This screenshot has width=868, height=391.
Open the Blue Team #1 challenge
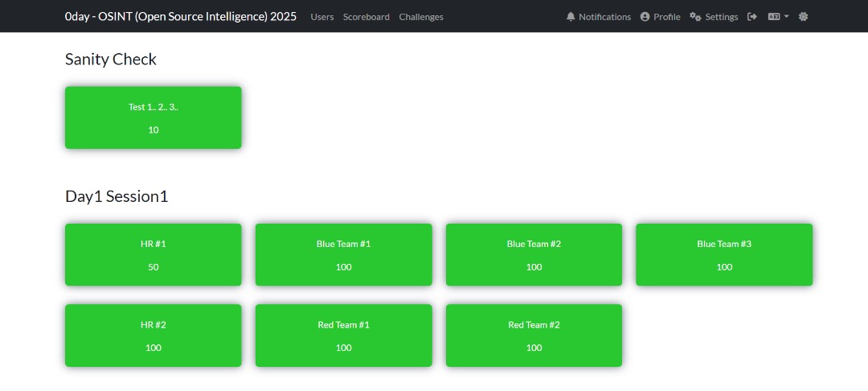pos(343,254)
